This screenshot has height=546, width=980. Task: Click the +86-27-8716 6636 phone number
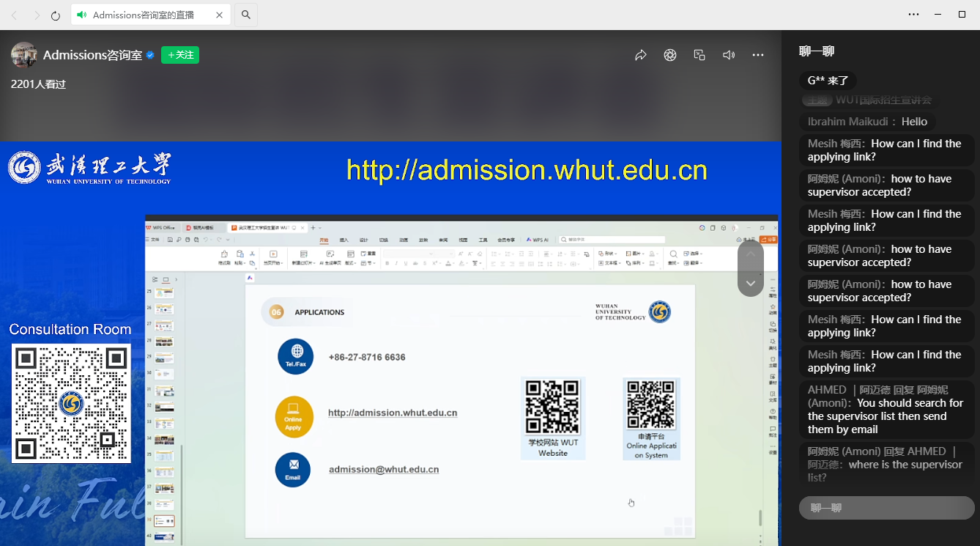click(x=367, y=358)
